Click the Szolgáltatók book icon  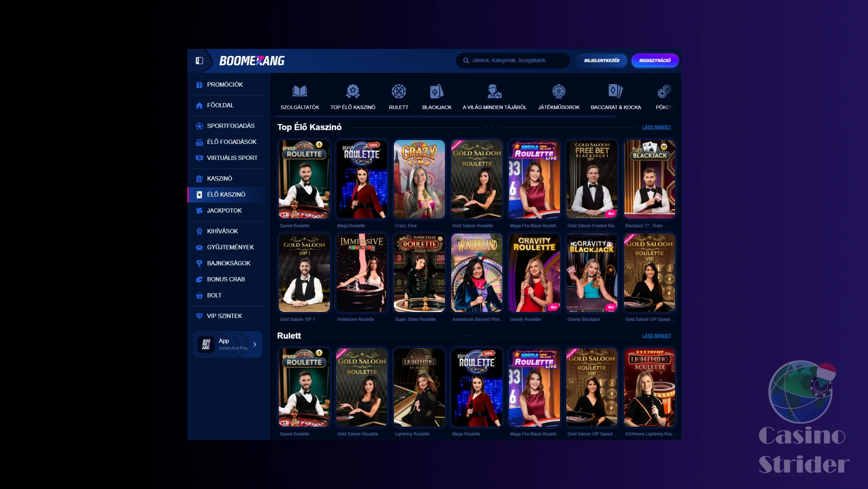[x=300, y=91]
